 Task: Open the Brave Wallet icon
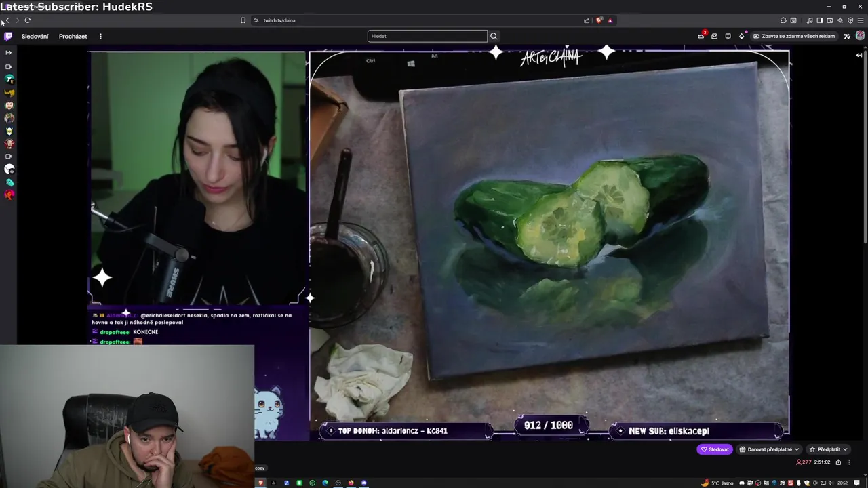click(830, 20)
